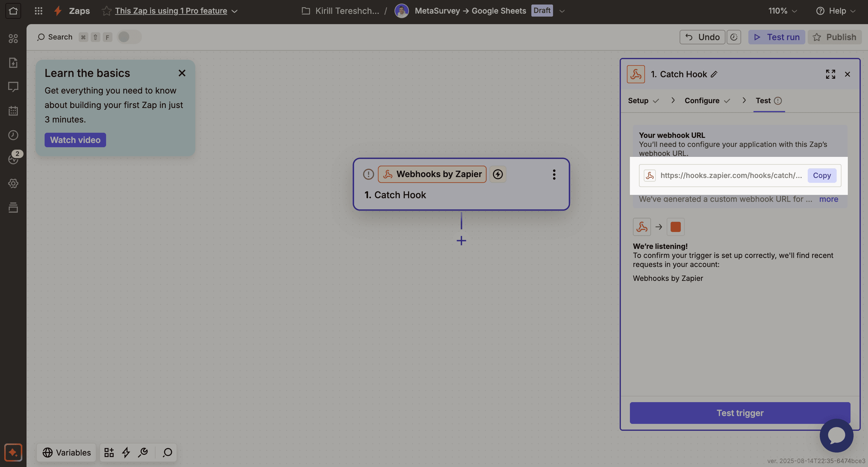
Task: Toggle the switch next to the search bar
Action: 129,37
